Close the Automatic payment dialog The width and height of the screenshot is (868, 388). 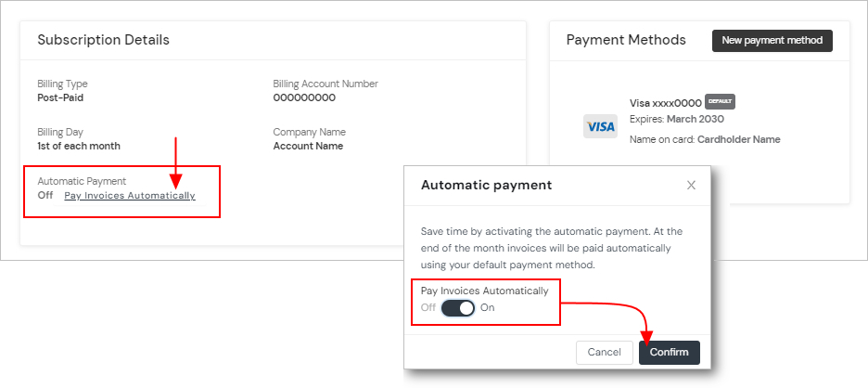click(x=691, y=186)
